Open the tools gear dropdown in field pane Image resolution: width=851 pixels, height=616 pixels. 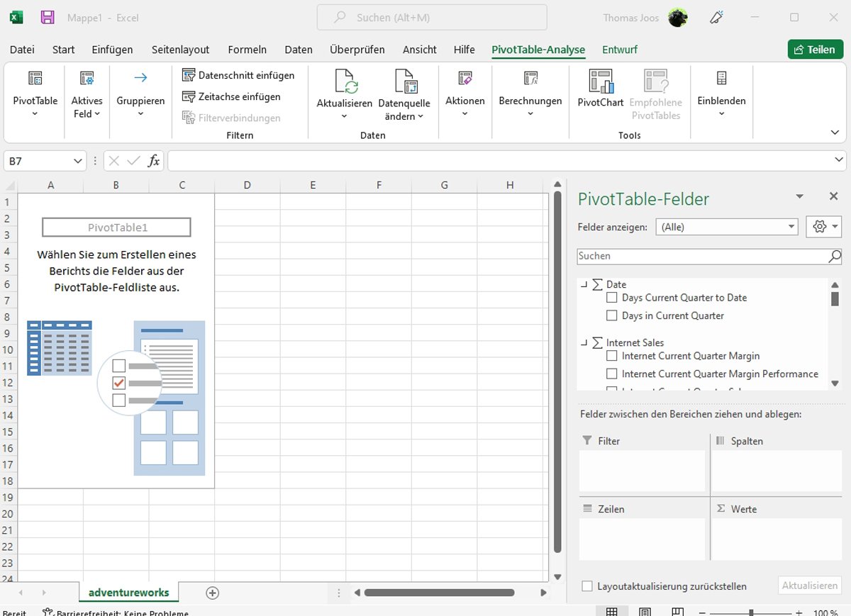(x=823, y=227)
